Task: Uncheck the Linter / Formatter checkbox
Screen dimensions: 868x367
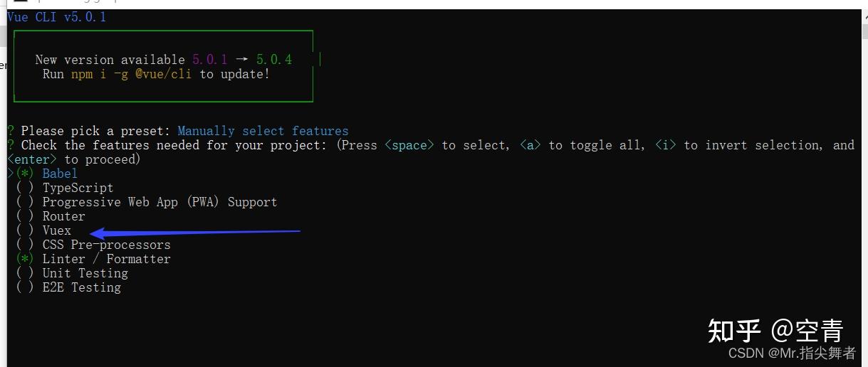Action: tap(25, 259)
